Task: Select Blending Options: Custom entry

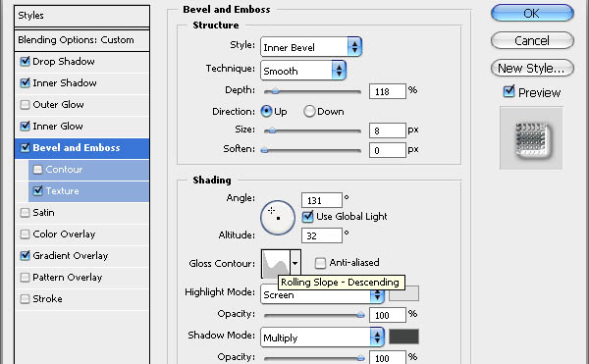Action: pyautogui.click(x=81, y=40)
